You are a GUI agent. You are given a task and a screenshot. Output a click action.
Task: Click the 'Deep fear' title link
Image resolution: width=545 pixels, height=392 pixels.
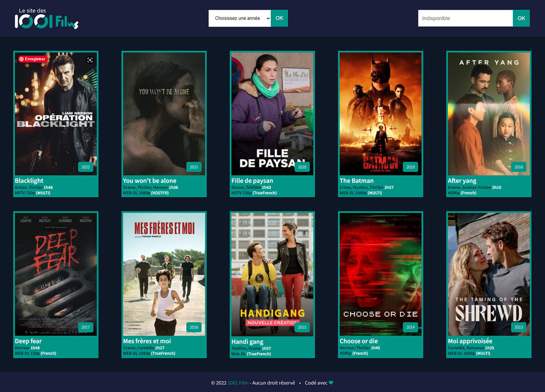point(28,341)
